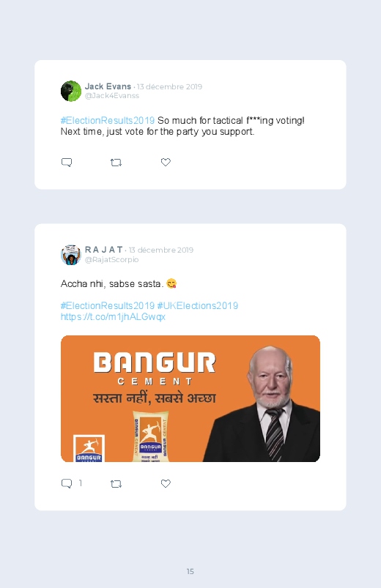Open the #UKElections2019 hashtag
Viewport: 381px width, 588px height.
197,305
